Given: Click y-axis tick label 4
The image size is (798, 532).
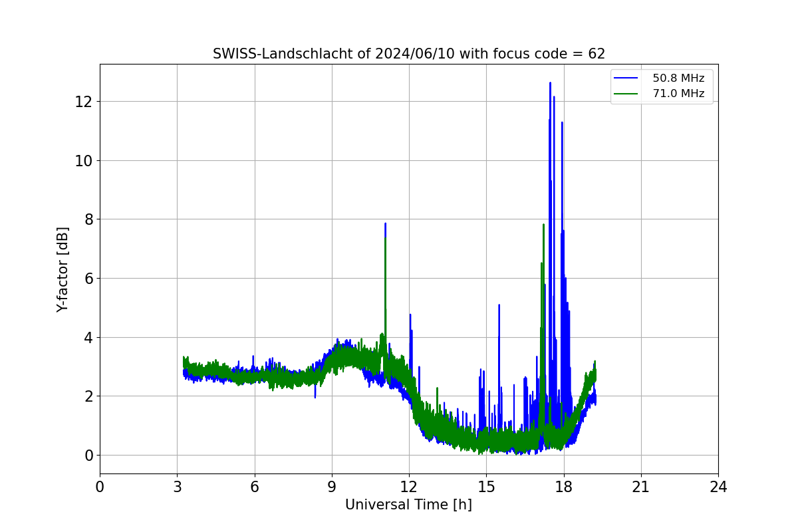Looking at the screenshot, I should [x=88, y=337].
